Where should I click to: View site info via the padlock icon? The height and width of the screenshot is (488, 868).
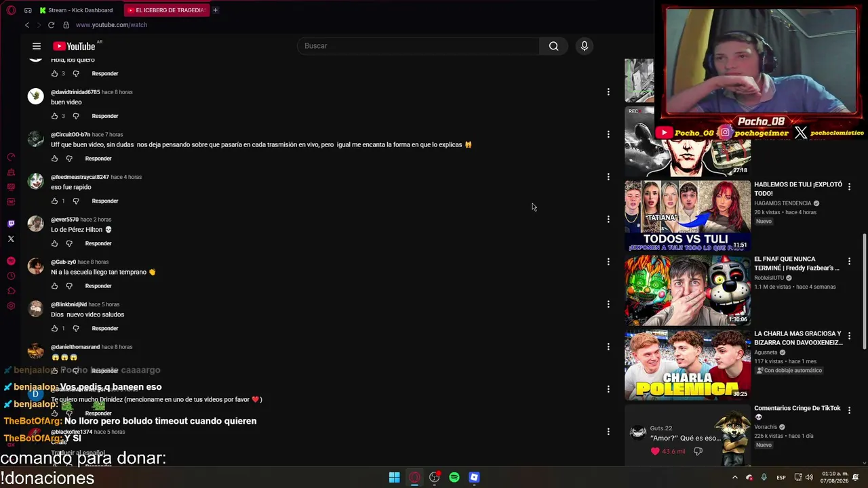[x=66, y=25]
